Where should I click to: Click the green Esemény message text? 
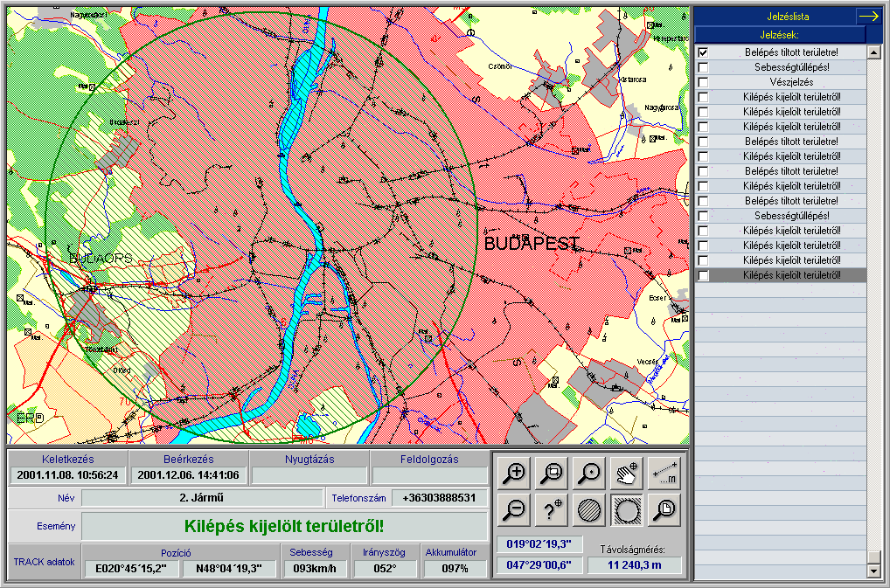pos(284,526)
